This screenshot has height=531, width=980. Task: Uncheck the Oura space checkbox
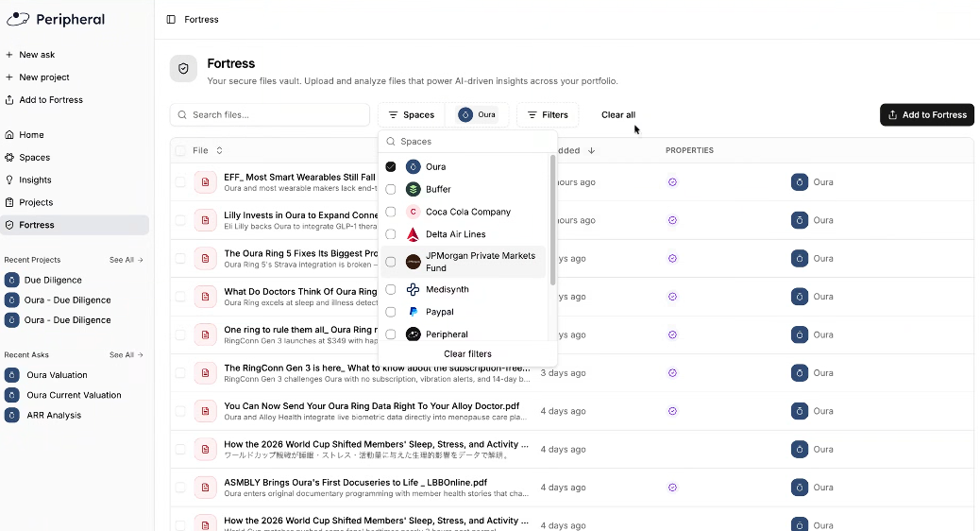coord(391,166)
